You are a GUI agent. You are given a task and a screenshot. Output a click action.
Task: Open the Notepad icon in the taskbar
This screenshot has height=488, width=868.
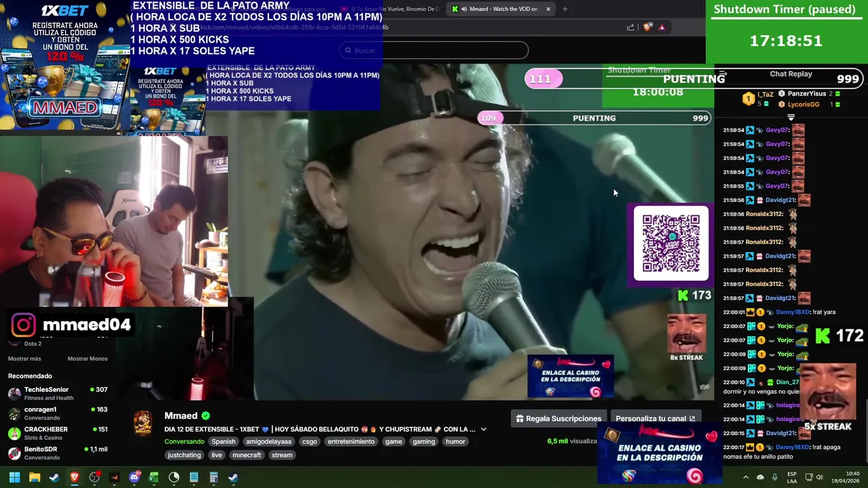tap(194, 477)
